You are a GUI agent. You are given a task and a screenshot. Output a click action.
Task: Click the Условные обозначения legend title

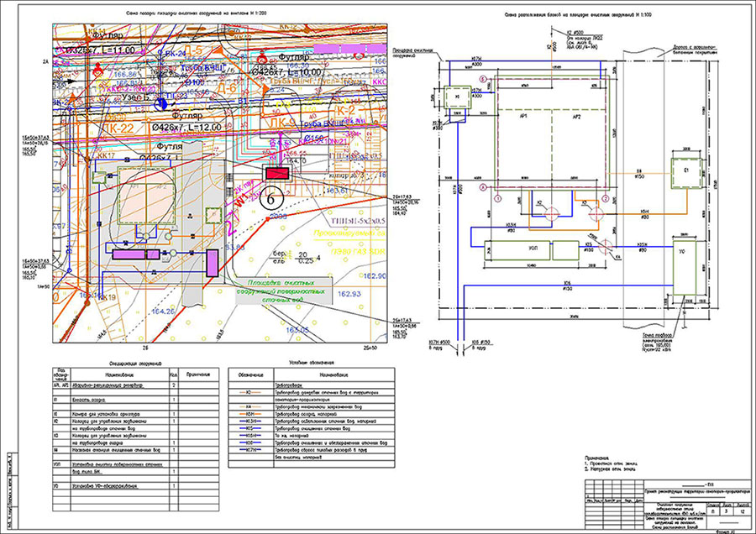pyautogui.click(x=312, y=363)
